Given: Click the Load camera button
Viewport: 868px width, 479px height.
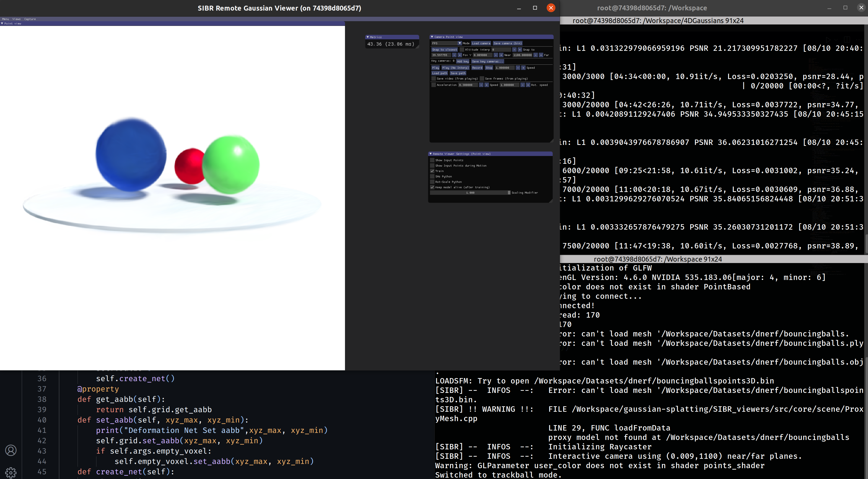Looking at the screenshot, I should (x=481, y=44).
